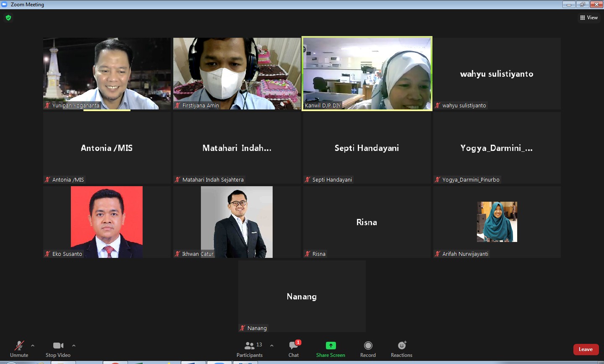604x364 pixels.
Task: Select the Septi Handayani participant tile
Action: pos(367,148)
